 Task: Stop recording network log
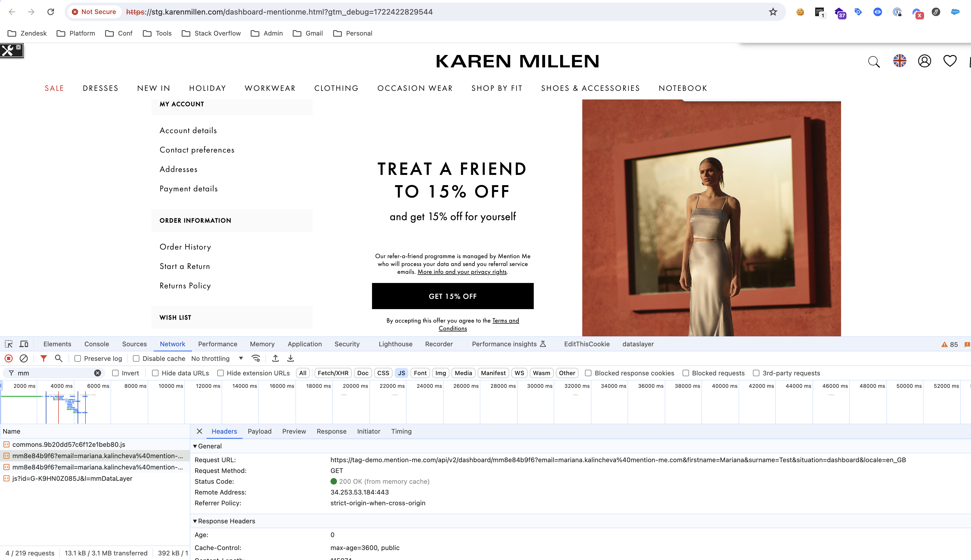8,358
